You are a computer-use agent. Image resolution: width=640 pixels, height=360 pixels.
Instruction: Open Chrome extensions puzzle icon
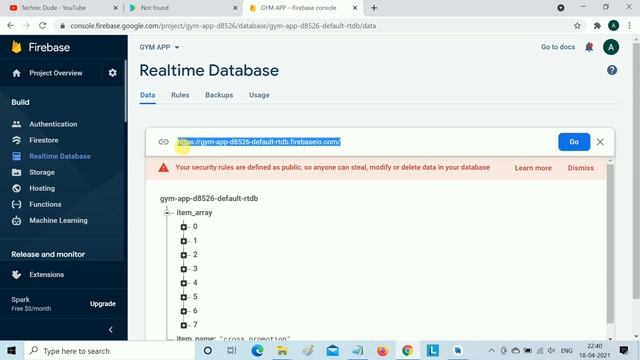pos(597,26)
